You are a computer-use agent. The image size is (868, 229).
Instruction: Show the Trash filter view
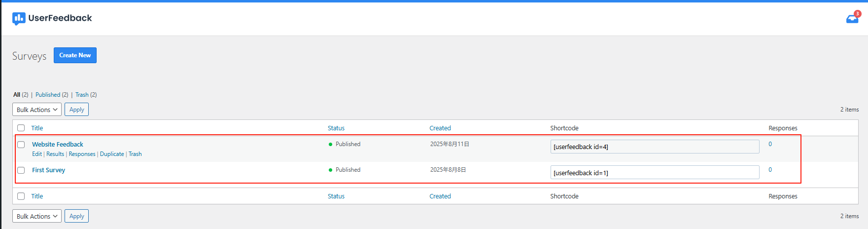click(82, 95)
